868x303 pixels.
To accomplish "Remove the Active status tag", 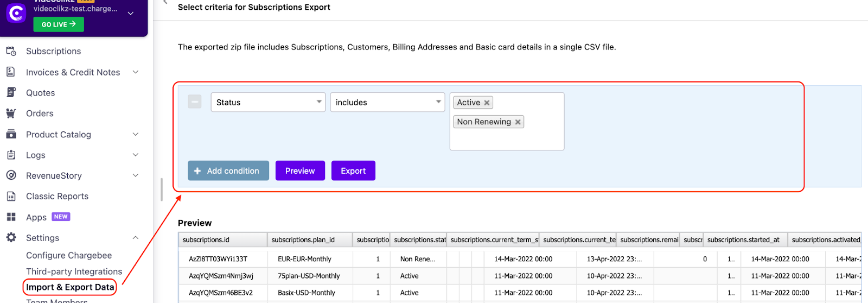I will click(487, 103).
